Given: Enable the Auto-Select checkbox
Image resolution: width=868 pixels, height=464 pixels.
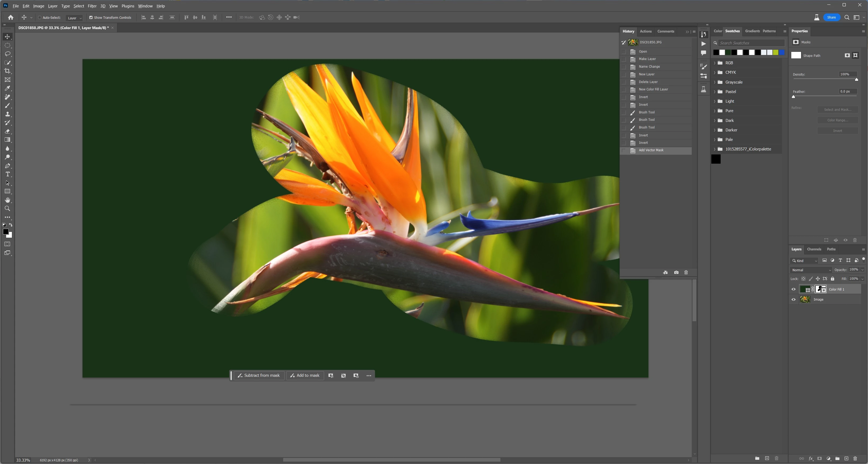Looking at the screenshot, I should [39, 17].
